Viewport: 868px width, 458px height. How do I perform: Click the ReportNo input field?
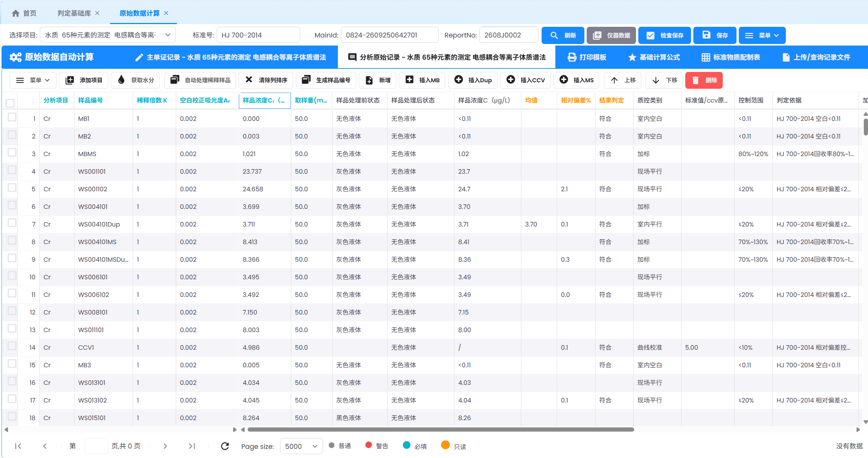click(x=509, y=35)
